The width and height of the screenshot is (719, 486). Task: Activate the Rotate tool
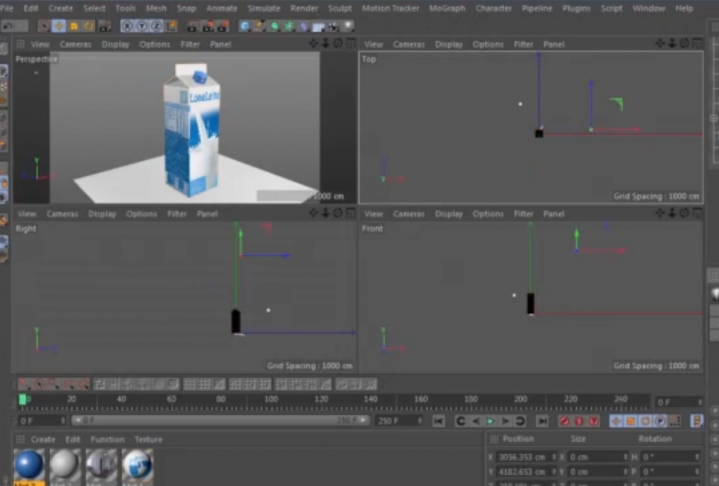click(89, 26)
